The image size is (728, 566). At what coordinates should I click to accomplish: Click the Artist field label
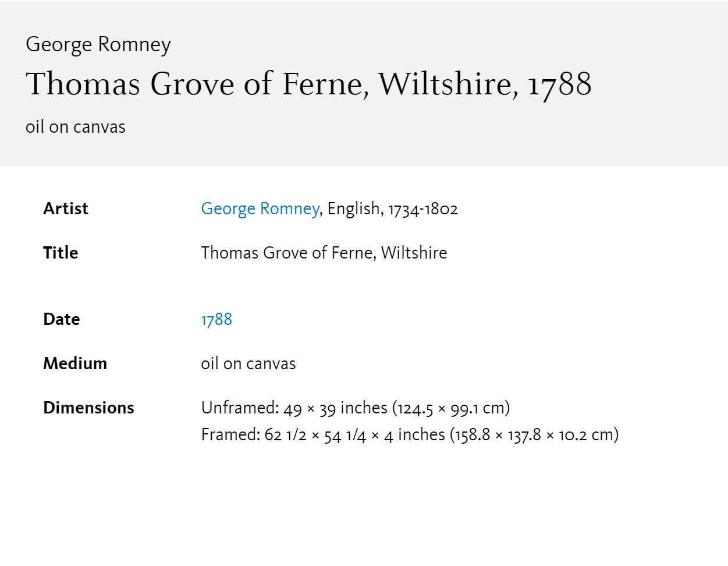(x=66, y=208)
